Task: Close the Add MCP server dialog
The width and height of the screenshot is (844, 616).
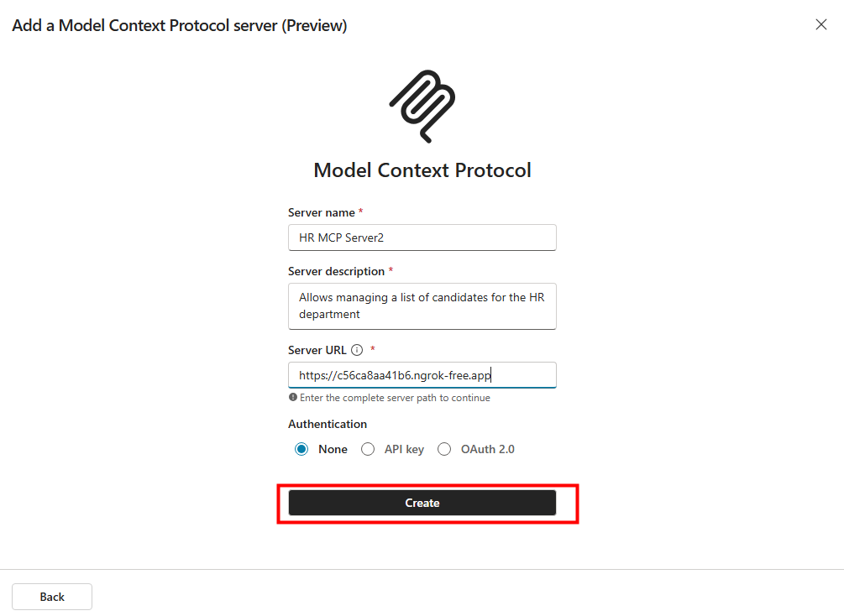Action: (x=821, y=24)
